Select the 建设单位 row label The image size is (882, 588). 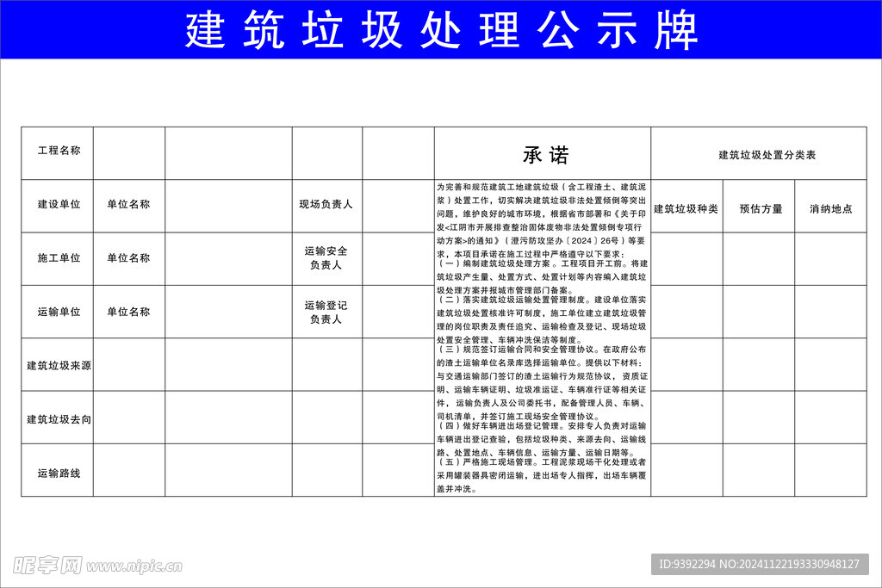[59, 204]
